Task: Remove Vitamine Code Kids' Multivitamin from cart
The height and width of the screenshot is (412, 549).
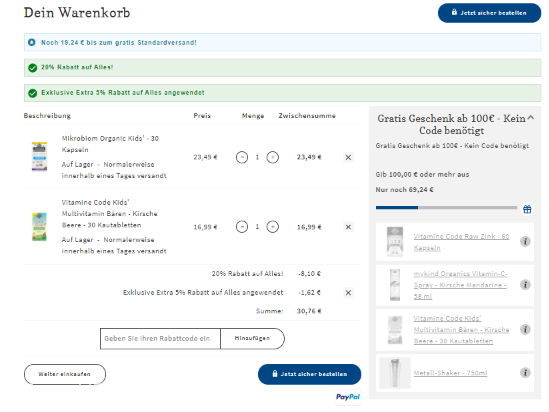Action: [348, 227]
